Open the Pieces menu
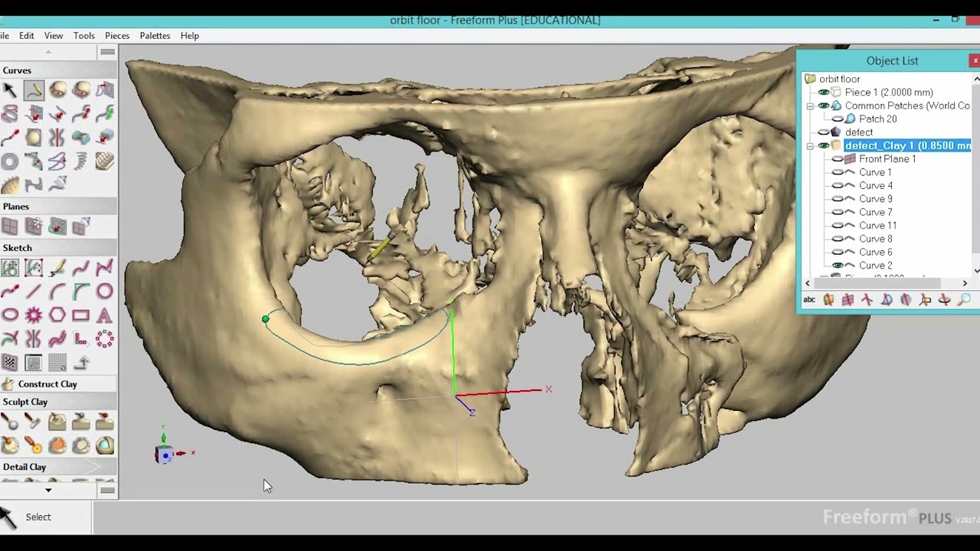 (117, 36)
